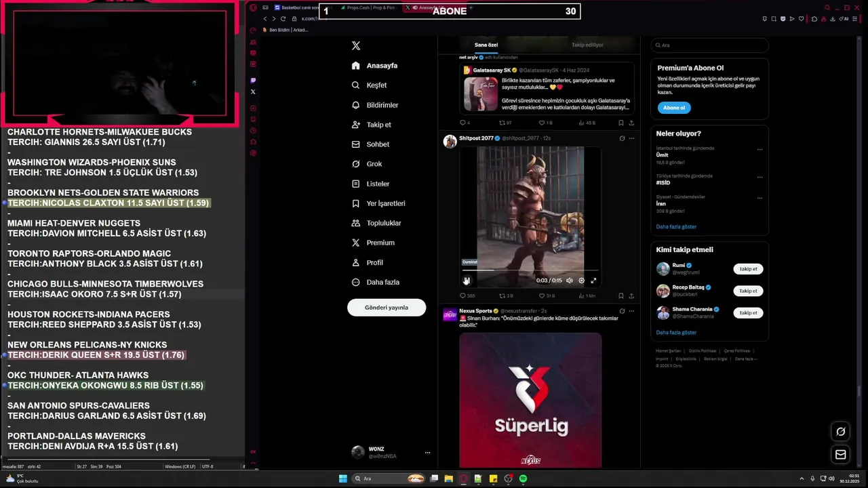Open Premium icon in the X sidebar
The height and width of the screenshot is (488, 868).
pyautogui.click(x=356, y=243)
